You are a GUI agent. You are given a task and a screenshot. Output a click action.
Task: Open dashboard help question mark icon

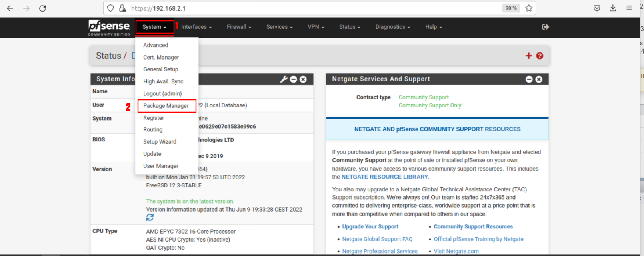pyautogui.click(x=540, y=56)
